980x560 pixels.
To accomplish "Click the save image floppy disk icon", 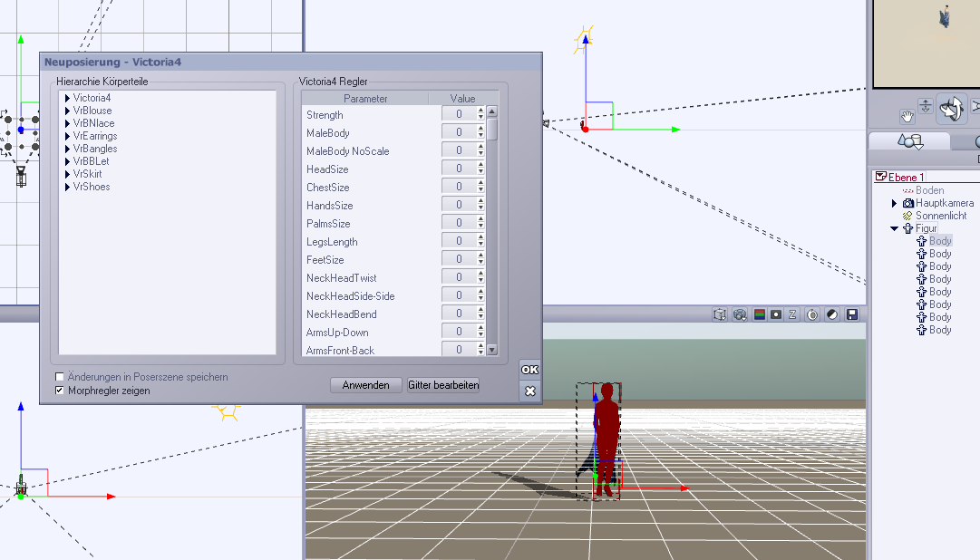I will (852, 314).
